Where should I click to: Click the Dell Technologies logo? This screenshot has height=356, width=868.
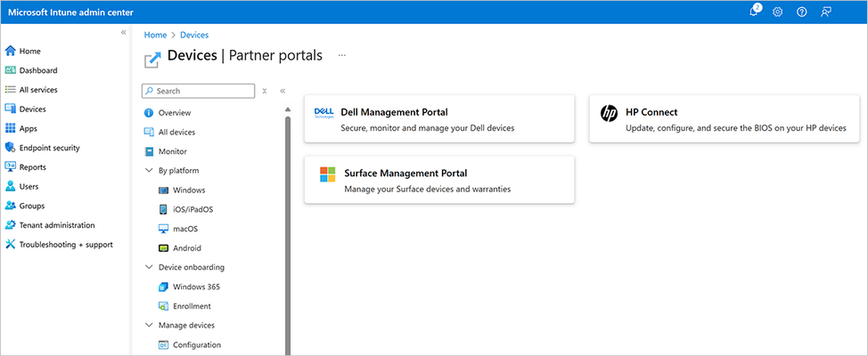[323, 113]
